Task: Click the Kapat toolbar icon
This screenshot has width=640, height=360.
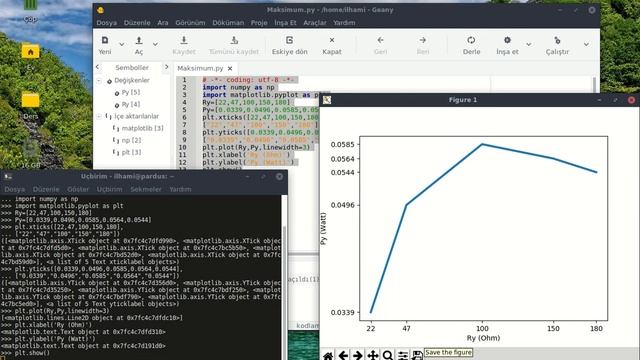Action: (x=332, y=40)
